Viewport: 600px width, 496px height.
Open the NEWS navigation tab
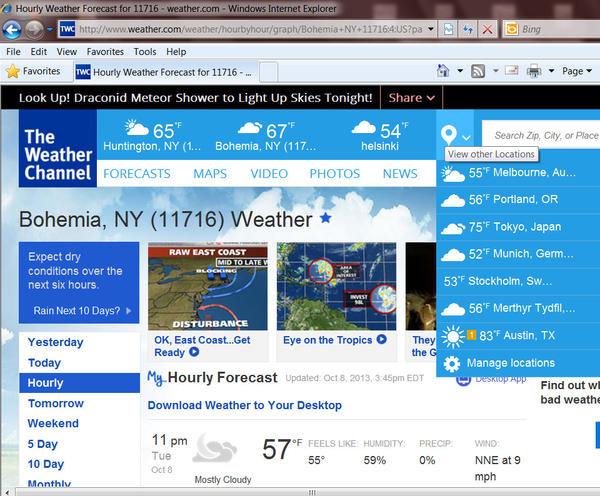(x=400, y=174)
